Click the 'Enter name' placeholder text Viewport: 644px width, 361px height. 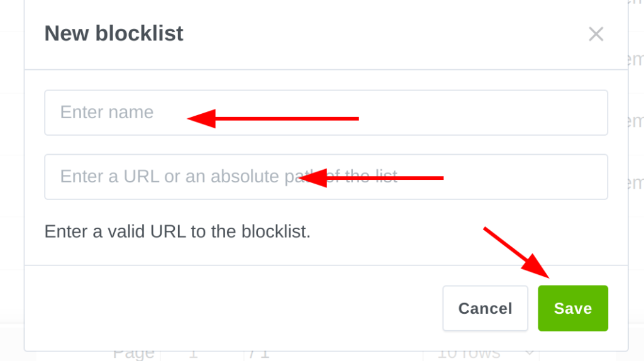(107, 113)
